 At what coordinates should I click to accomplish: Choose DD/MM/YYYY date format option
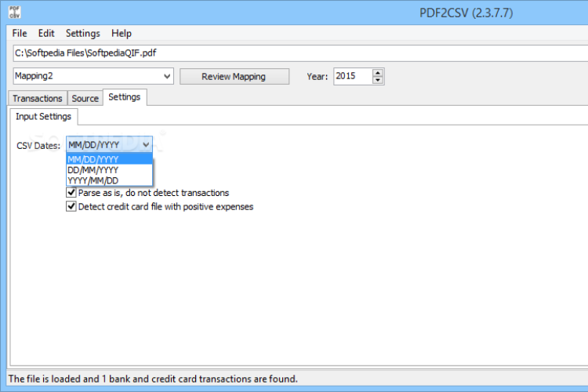click(x=110, y=170)
